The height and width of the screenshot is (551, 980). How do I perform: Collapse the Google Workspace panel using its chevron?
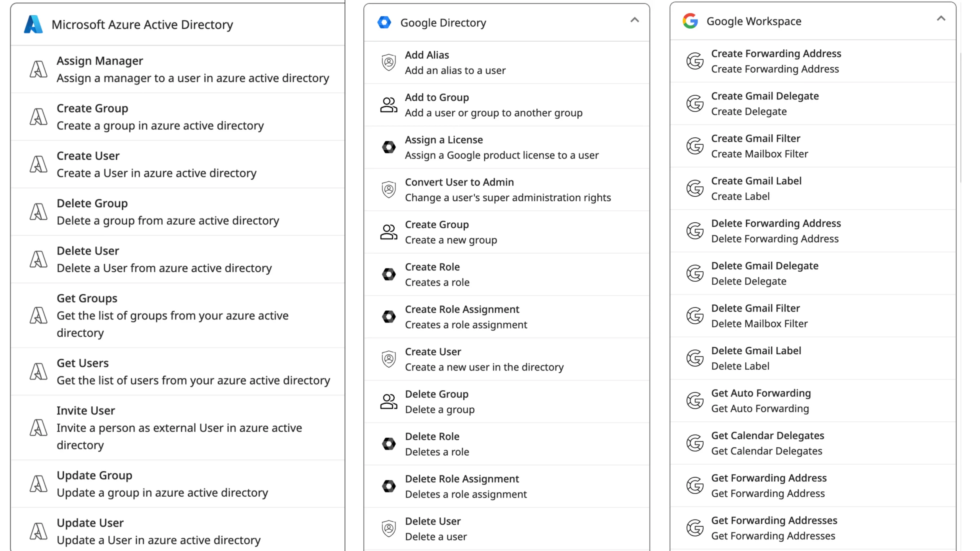tap(941, 18)
